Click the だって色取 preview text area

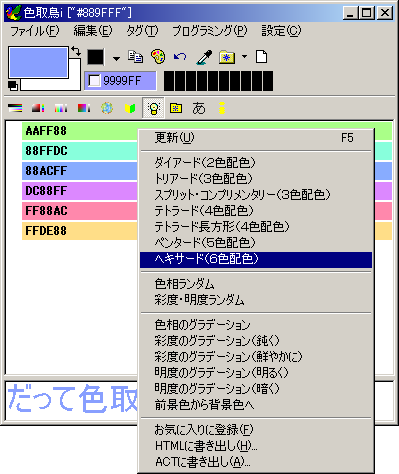(x=72, y=400)
